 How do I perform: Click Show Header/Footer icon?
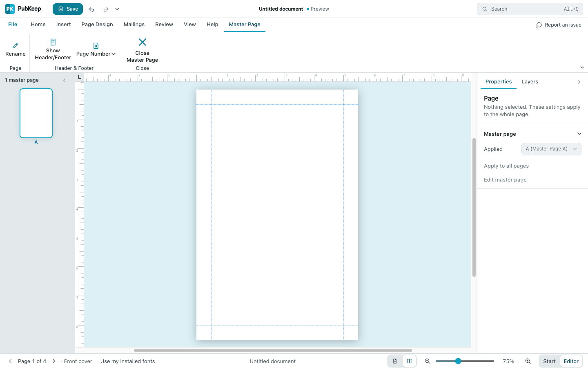click(53, 42)
